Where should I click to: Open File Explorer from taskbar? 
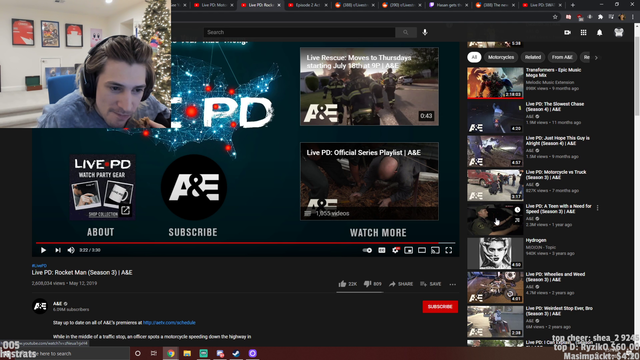coord(187,353)
